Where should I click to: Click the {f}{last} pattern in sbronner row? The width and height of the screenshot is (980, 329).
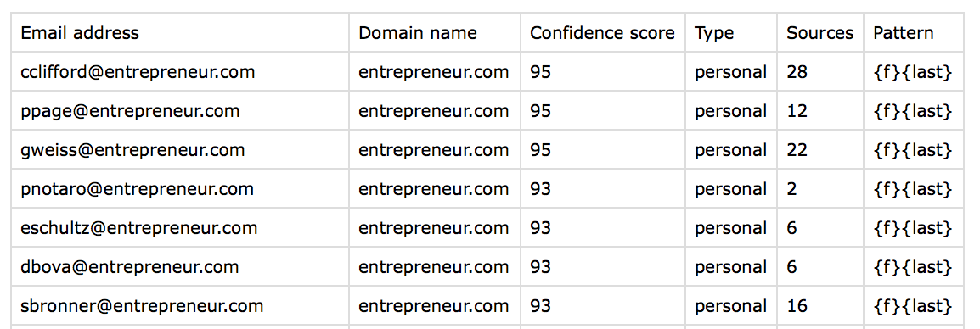pos(914,306)
